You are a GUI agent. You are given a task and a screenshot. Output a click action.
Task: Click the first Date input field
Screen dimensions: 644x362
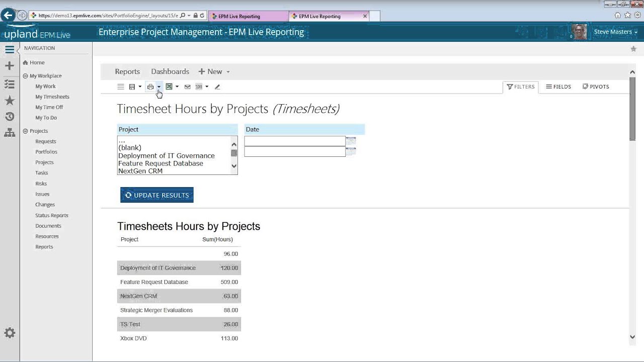coord(295,141)
